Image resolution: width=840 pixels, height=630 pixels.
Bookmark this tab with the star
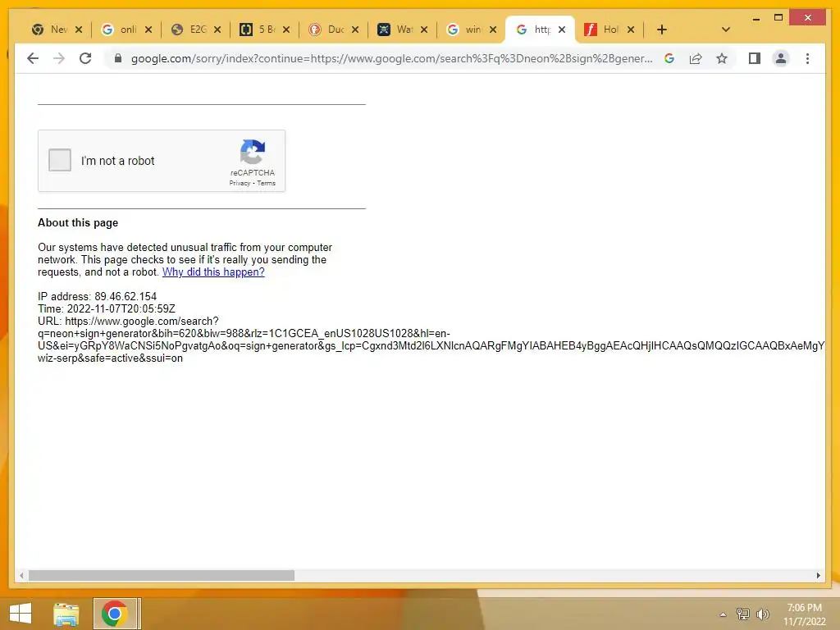coord(722,58)
